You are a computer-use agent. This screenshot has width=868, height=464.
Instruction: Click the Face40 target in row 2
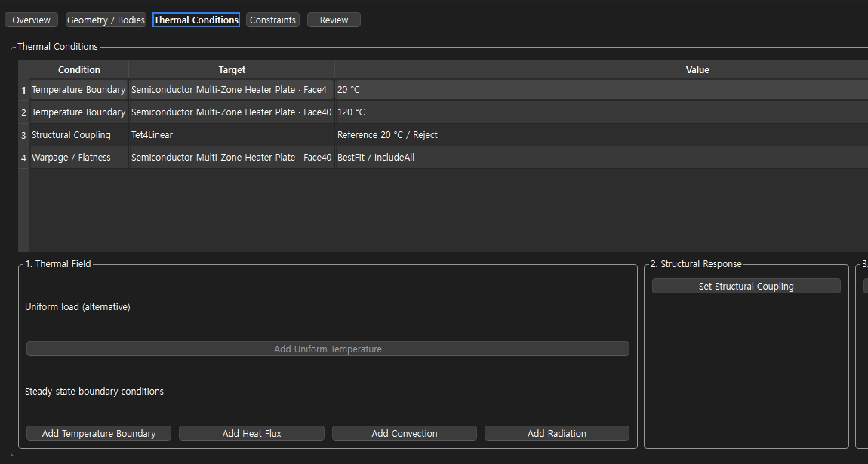232,112
